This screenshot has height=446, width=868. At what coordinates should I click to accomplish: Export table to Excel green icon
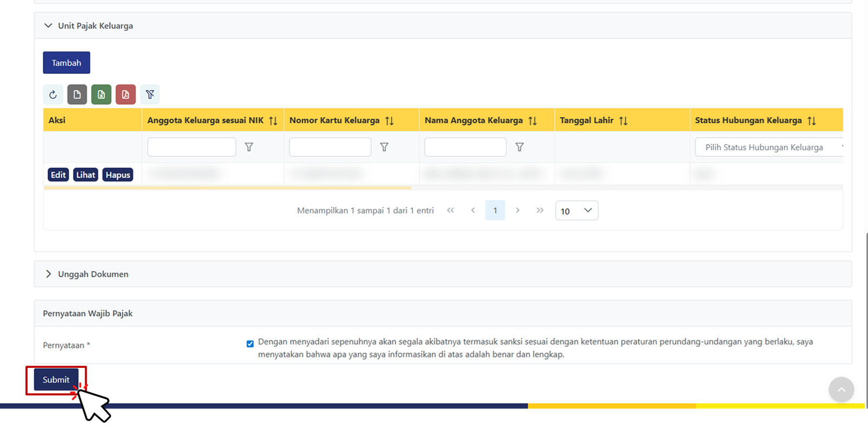[101, 94]
